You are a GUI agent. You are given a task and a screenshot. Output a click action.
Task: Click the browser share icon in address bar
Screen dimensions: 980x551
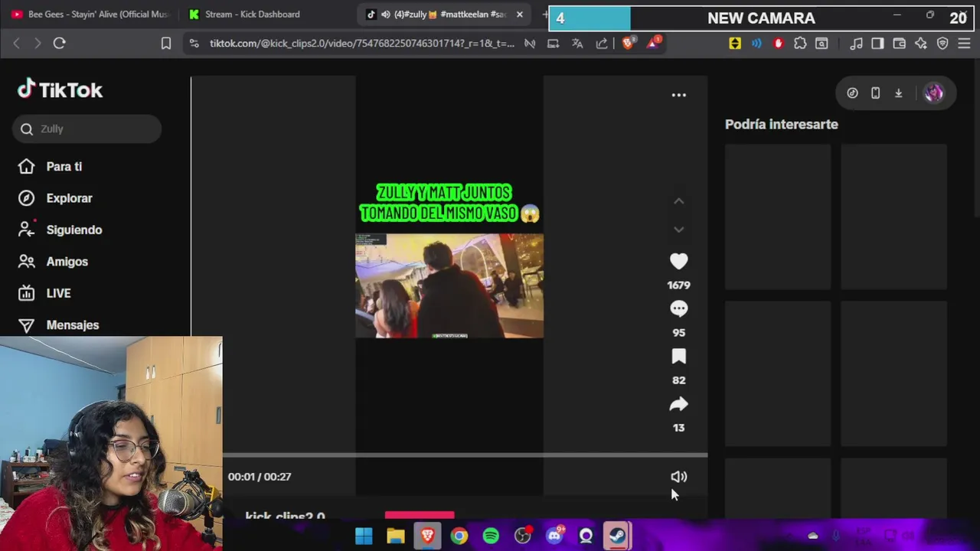point(602,44)
